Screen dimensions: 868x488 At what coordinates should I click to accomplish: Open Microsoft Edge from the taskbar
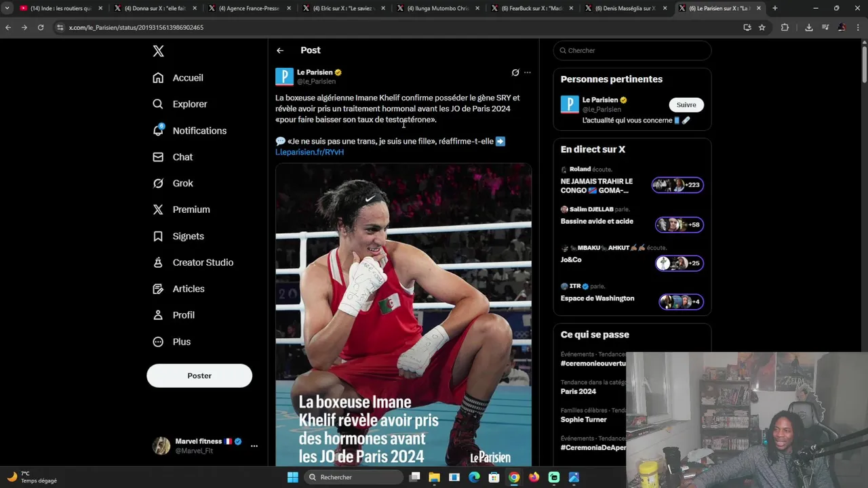[474, 477]
